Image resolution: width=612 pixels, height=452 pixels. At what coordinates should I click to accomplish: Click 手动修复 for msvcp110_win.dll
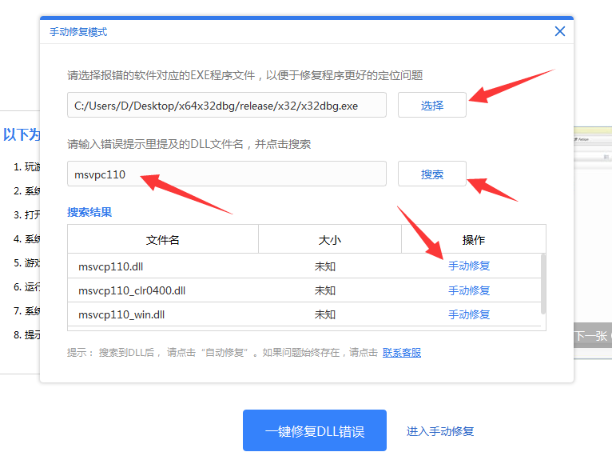click(468, 314)
